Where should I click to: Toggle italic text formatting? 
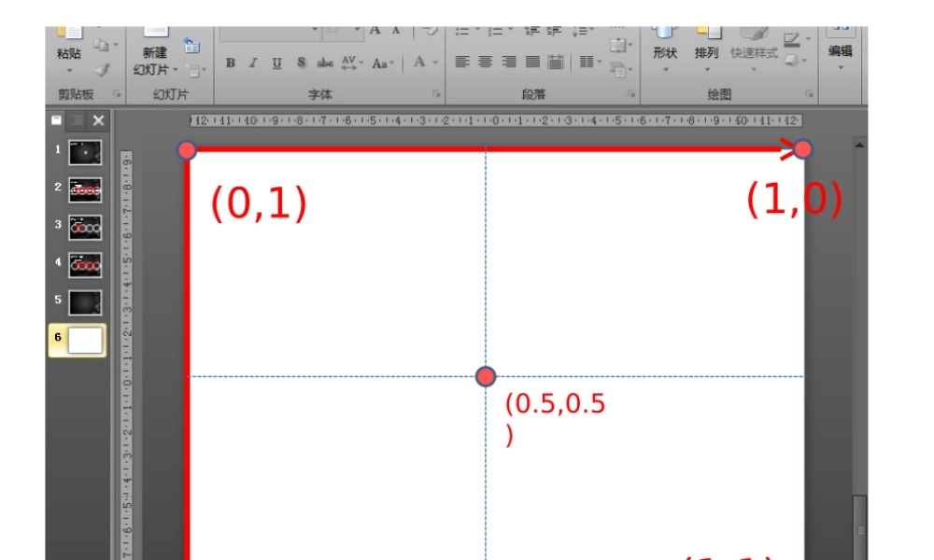252,63
